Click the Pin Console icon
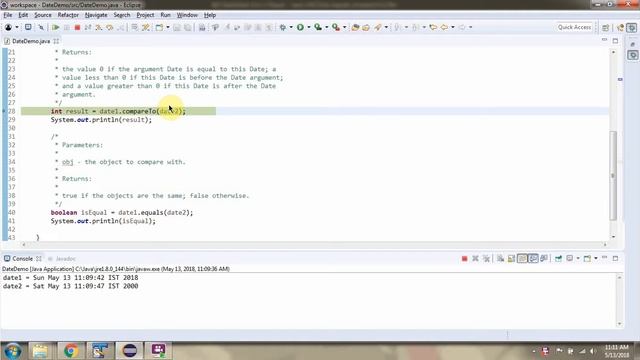The image size is (640, 360). click(558, 258)
